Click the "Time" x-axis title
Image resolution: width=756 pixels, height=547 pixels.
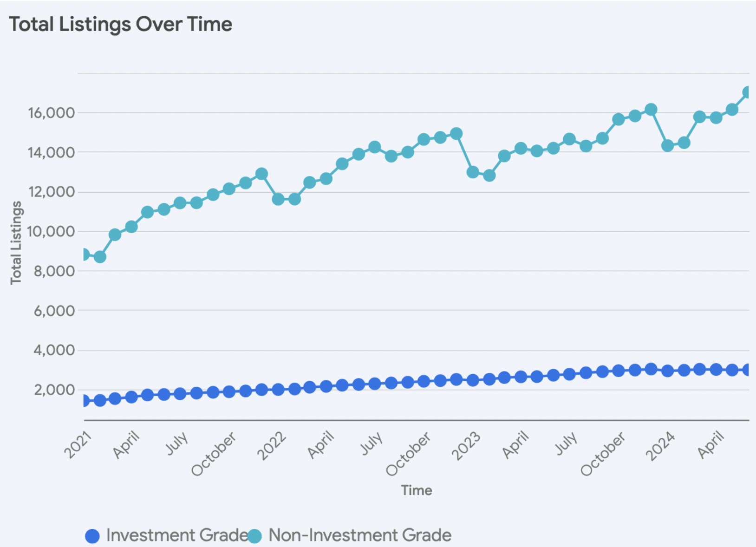tap(417, 490)
